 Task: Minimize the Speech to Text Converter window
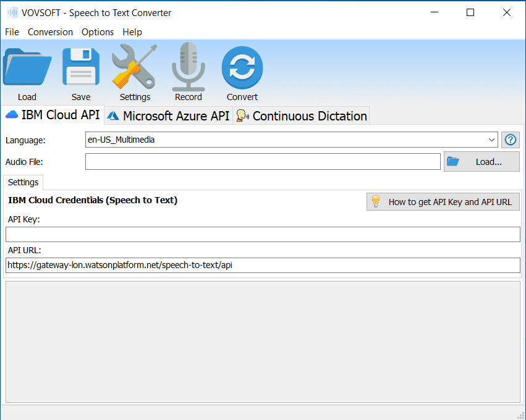(435, 12)
